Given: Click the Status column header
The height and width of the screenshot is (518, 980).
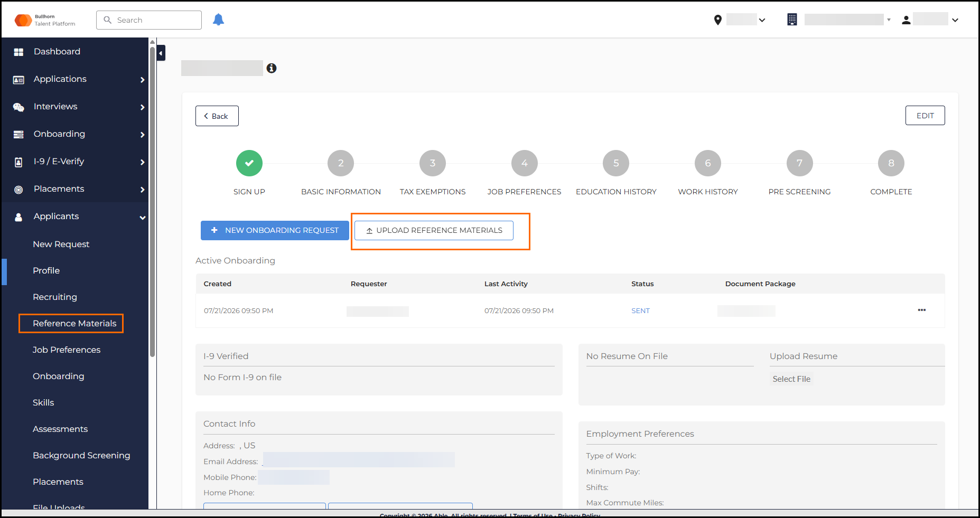Looking at the screenshot, I should pos(642,284).
